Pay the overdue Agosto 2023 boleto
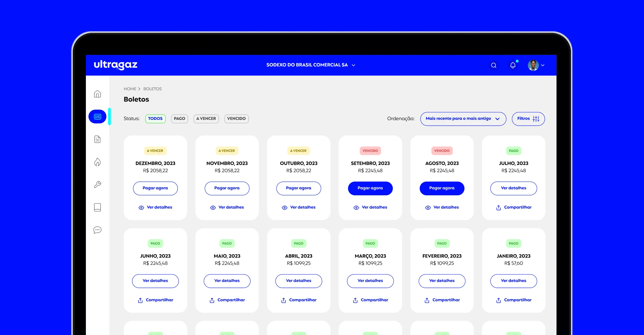Viewport: 644px width, 335px height. 442,188
